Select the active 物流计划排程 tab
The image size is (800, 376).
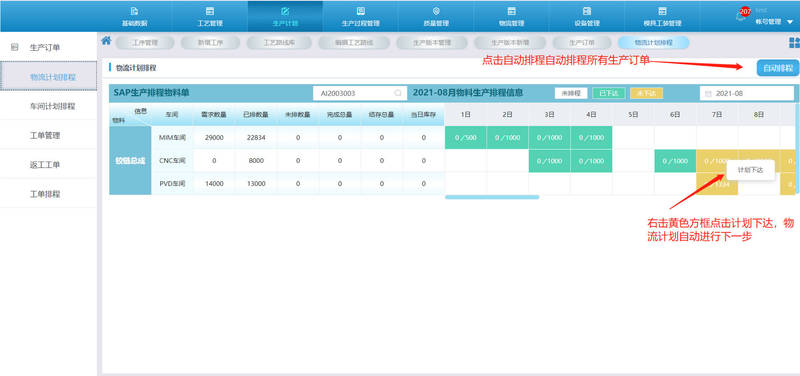(x=654, y=43)
